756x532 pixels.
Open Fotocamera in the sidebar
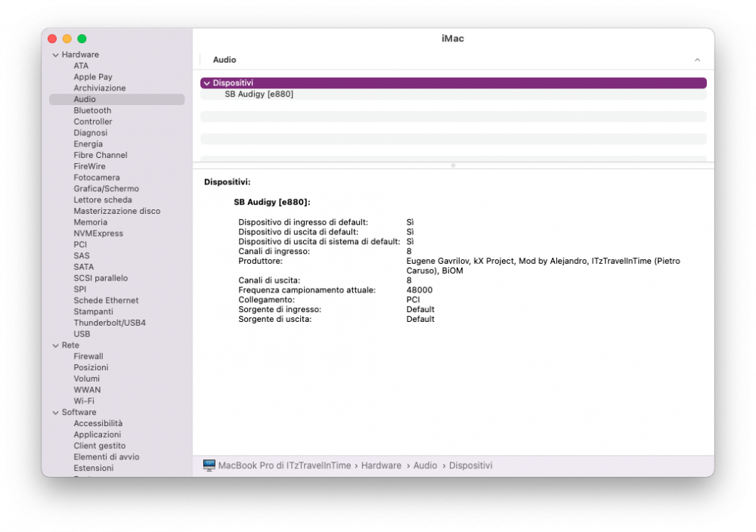(97, 178)
